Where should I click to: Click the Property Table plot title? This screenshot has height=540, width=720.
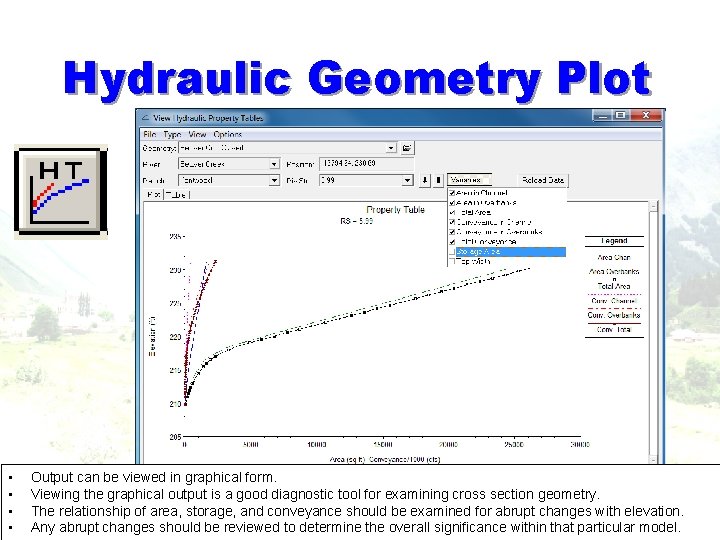[x=395, y=210]
